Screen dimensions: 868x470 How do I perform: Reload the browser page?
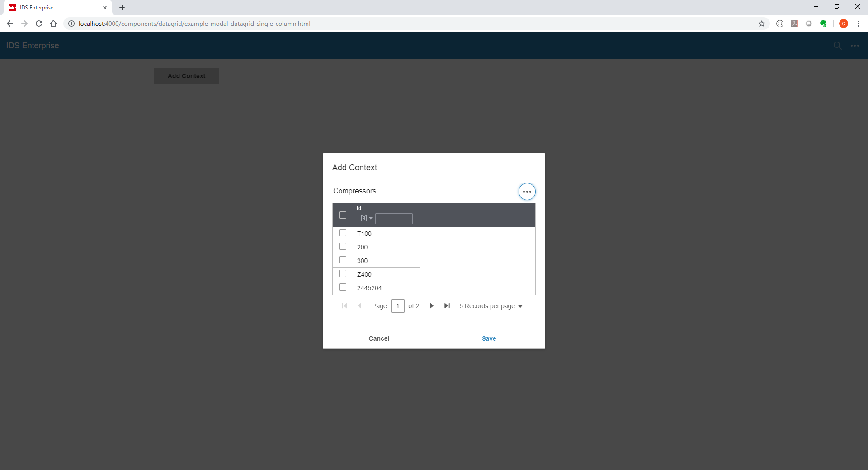pyautogui.click(x=39, y=23)
